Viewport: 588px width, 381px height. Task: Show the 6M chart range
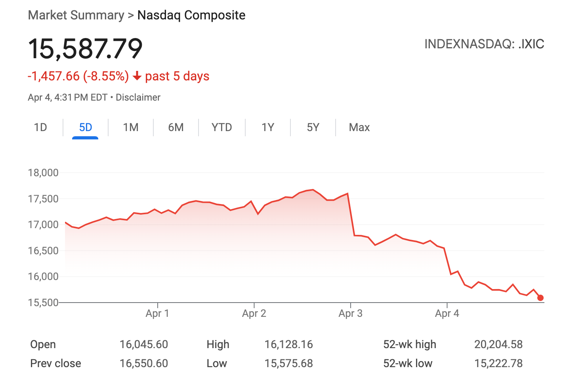pos(176,128)
